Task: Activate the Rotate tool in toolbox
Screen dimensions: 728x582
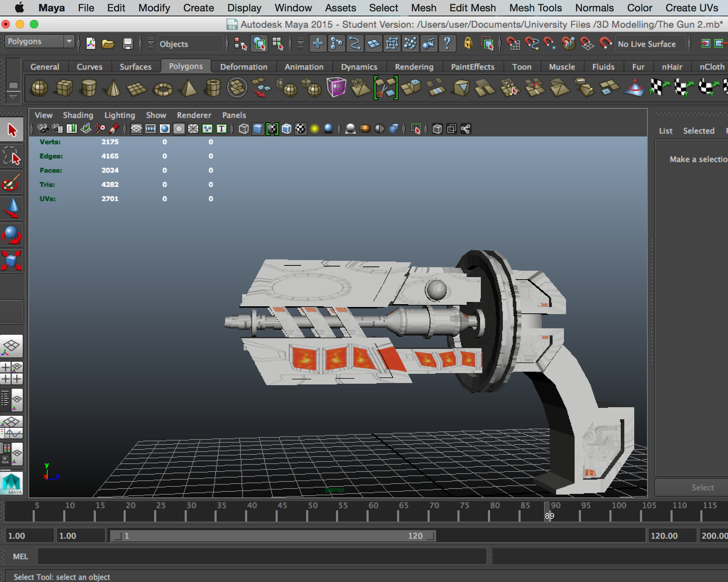Action: pyautogui.click(x=12, y=235)
